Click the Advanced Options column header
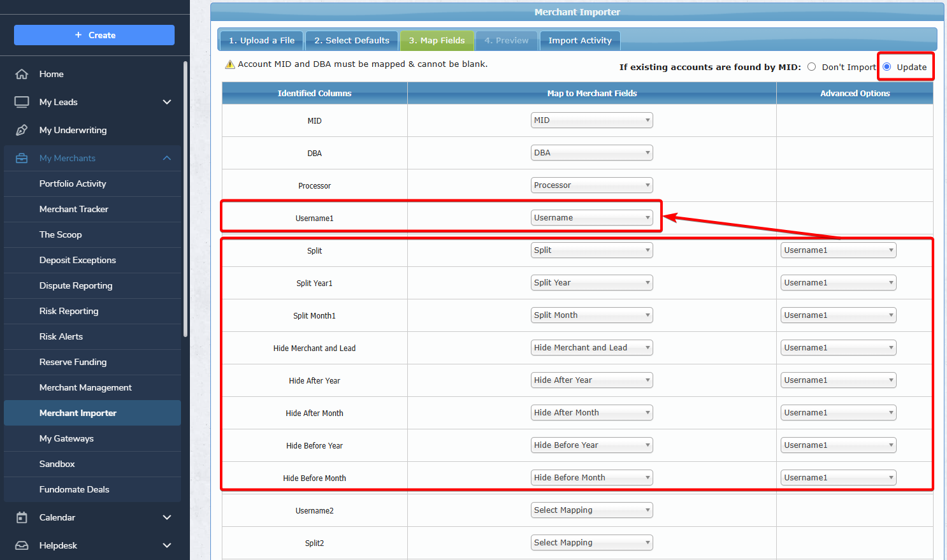Image resolution: width=947 pixels, height=560 pixels. (x=855, y=93)
